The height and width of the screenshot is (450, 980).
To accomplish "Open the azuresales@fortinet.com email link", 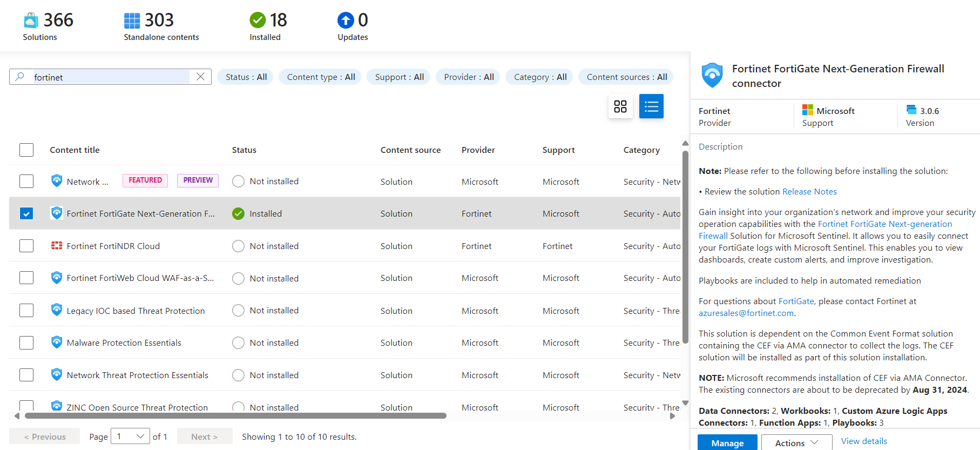I will pos(746,313).
